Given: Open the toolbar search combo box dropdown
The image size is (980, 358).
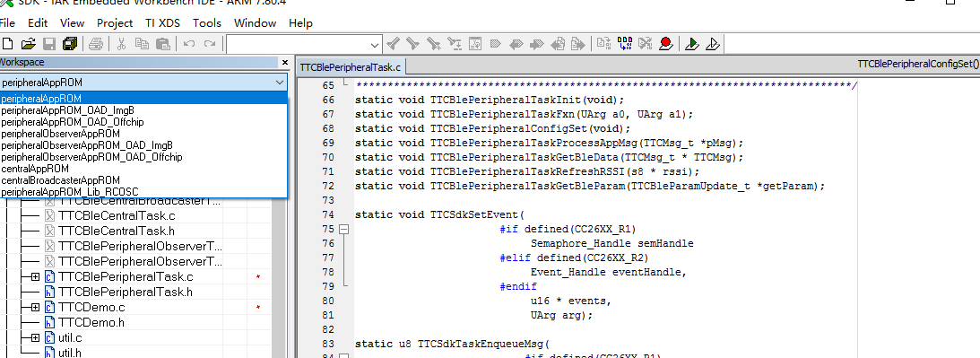Looking at the screenshot, I should (375, 45).
